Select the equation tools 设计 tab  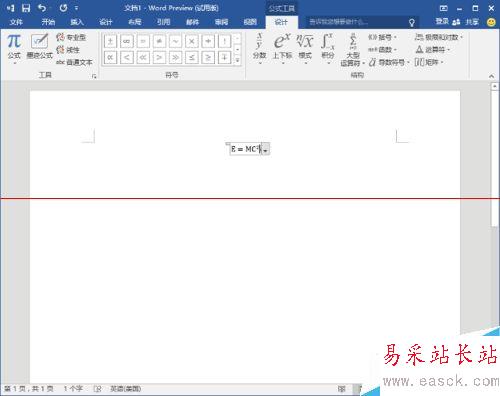pos(281,22)
